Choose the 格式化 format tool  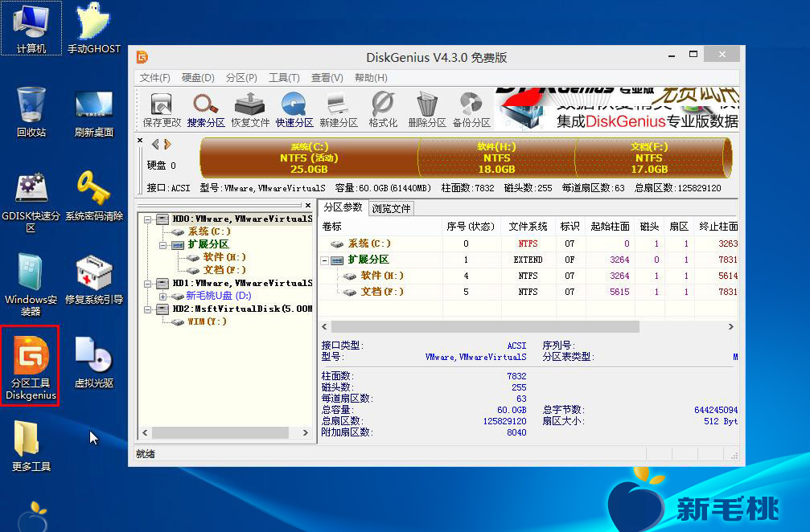383,109
